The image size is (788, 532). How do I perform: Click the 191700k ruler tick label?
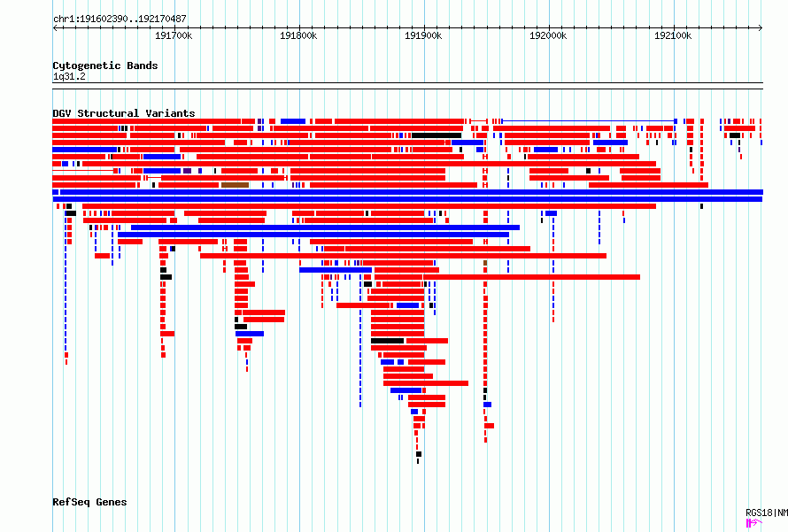point(174,35)
